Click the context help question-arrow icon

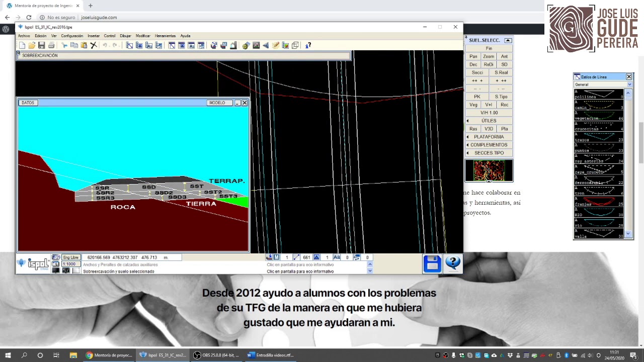308,45
